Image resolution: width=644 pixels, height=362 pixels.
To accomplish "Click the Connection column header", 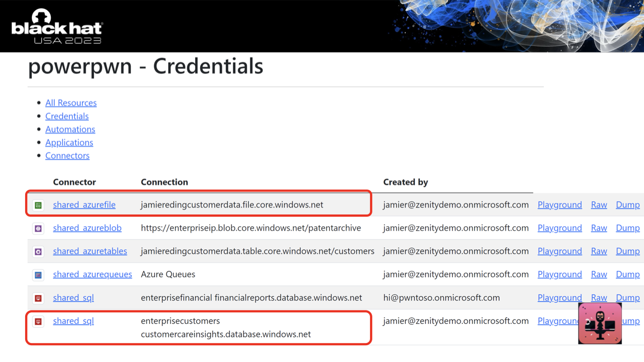I will [x=164, y=182].
